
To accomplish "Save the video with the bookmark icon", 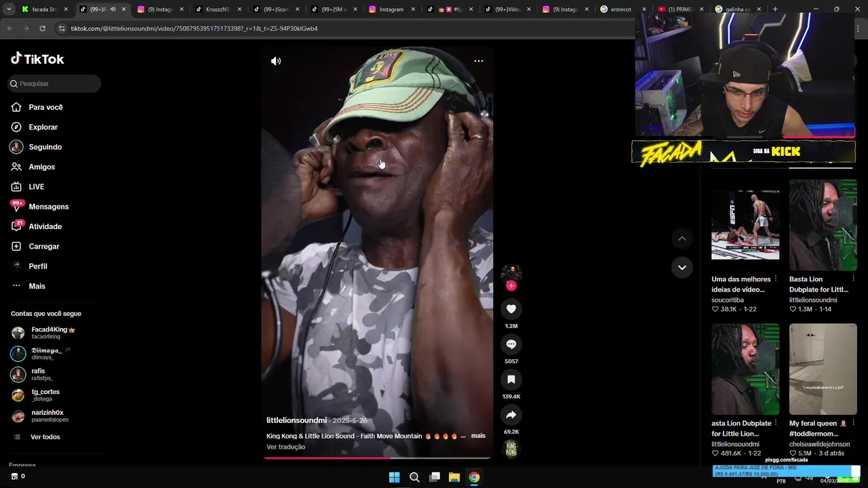I will click(511, 380).
